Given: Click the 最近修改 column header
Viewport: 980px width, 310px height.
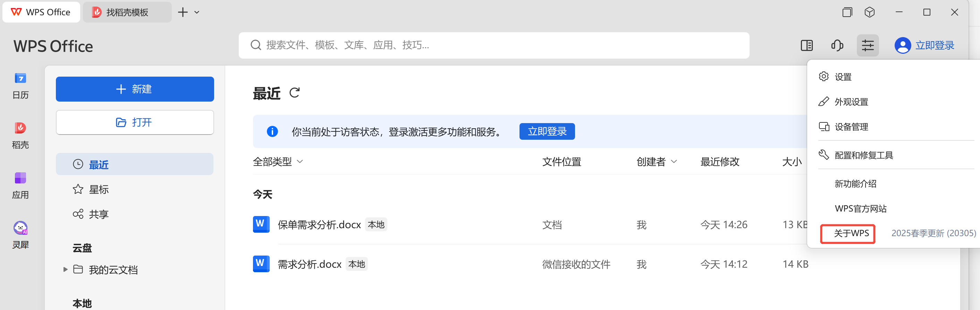Looking at the screenshot, I should pos(720,162).
